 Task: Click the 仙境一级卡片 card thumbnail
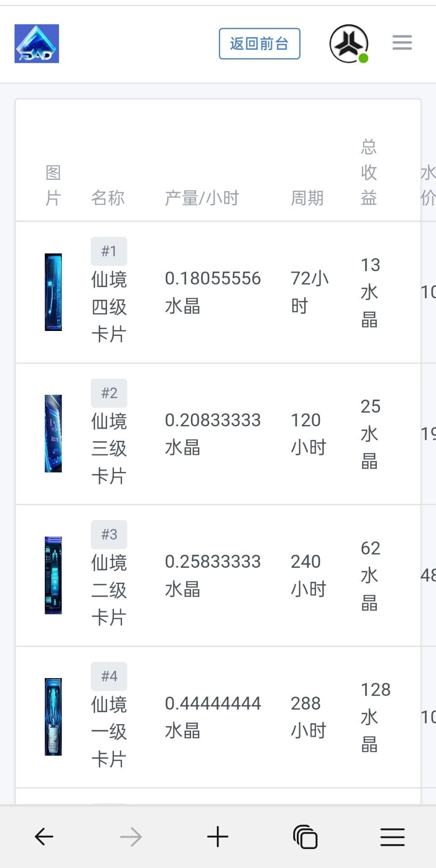(x=53, y=717)
